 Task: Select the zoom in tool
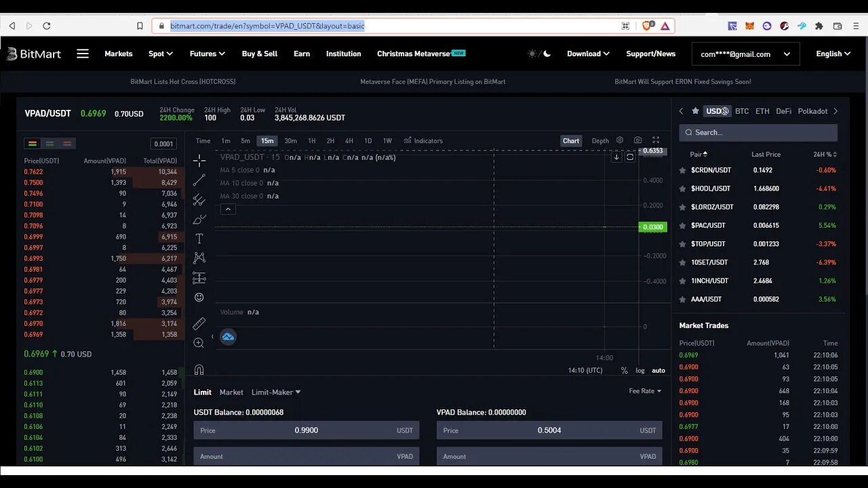(x=199, y=343)
